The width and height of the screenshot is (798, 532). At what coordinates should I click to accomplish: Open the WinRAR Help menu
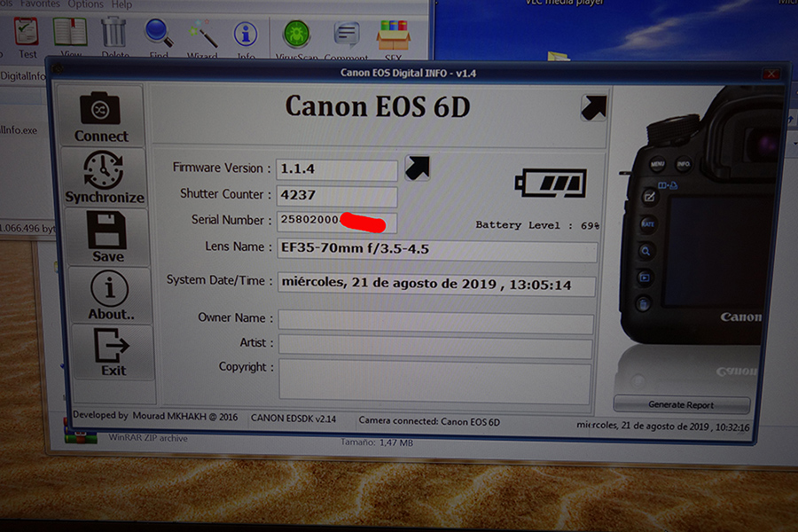[x=121, y=4]
